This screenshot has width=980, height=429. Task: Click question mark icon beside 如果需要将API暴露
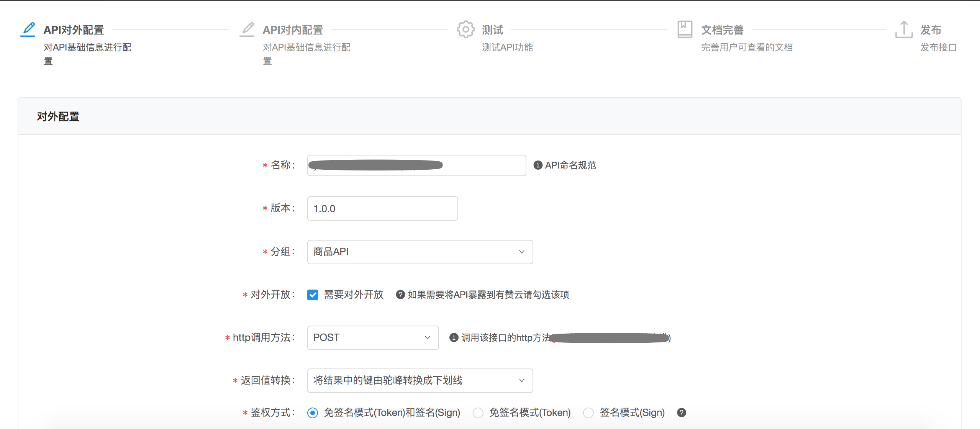400,295
